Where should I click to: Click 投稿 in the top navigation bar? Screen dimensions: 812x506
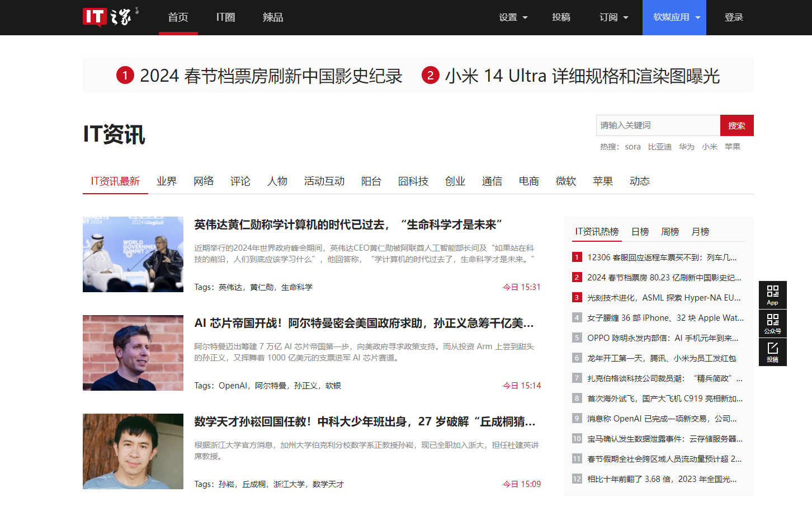click(561, 17)
